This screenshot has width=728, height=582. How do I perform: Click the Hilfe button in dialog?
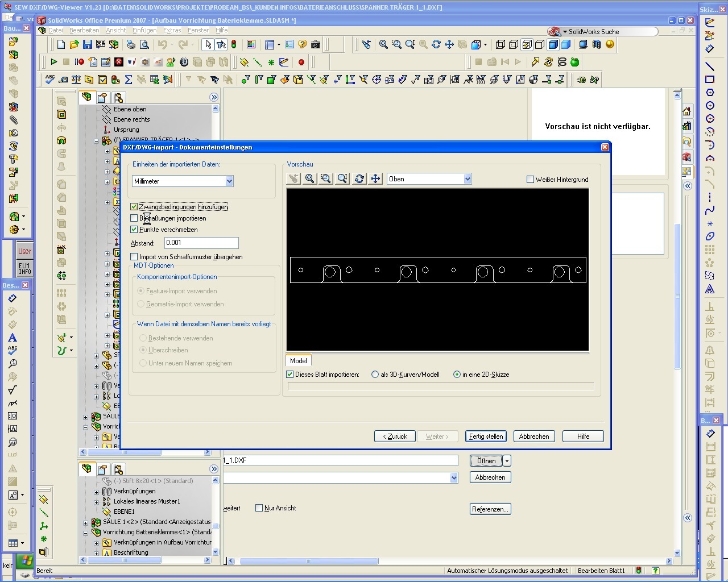tap(583, 436)
